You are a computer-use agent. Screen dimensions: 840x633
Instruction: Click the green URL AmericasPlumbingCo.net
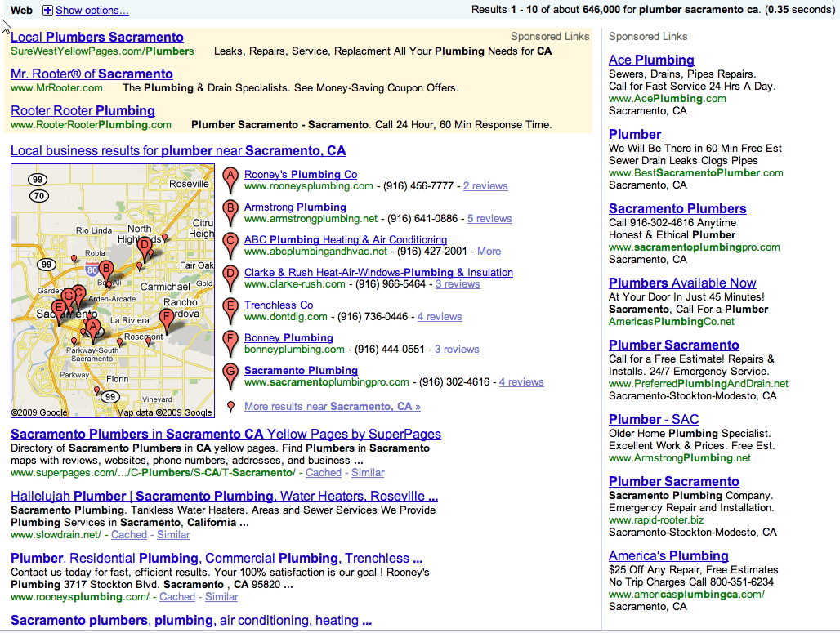(672, 321)
